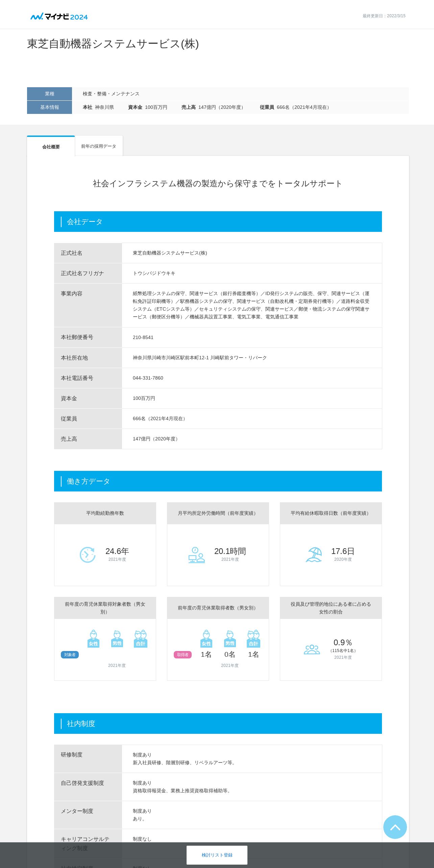Click the blue 対象者 badge

pos(70,655)
